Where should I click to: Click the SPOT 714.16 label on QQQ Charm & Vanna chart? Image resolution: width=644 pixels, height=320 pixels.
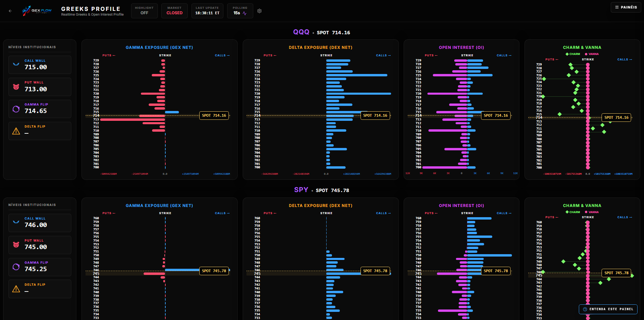tap(617, 117)
